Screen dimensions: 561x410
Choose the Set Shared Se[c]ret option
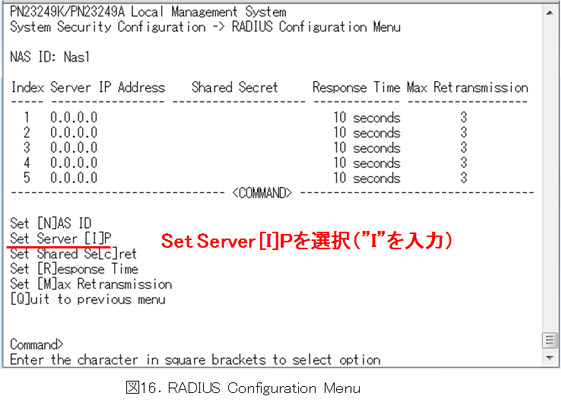pos(73,254)
